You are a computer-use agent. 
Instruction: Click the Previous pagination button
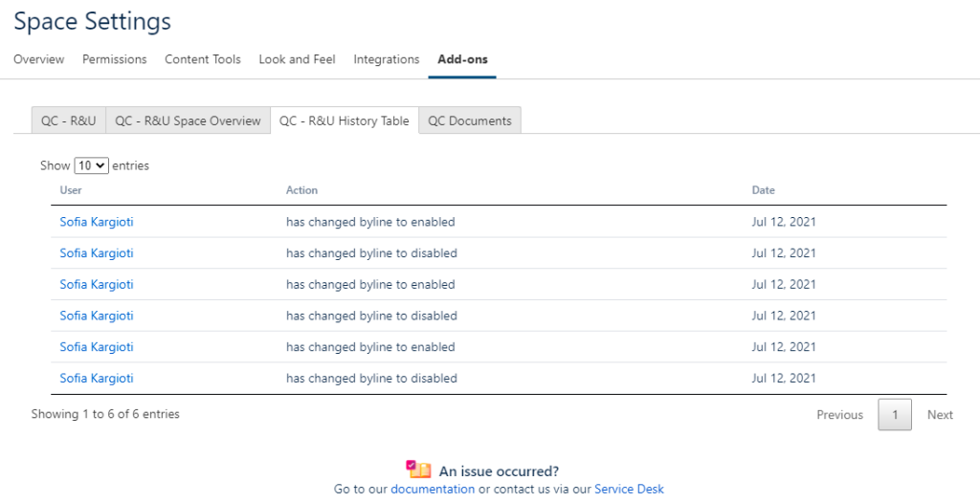point(839,415)
